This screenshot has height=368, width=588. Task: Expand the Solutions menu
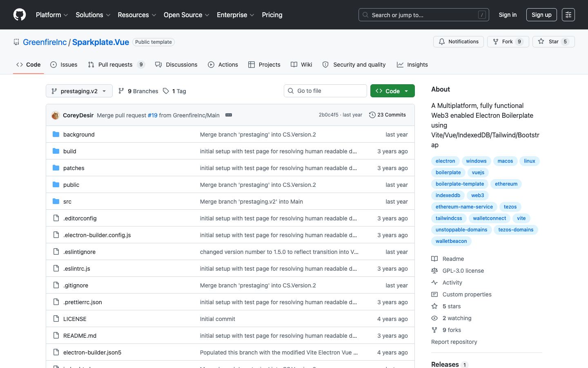click(x=93, y=15)
